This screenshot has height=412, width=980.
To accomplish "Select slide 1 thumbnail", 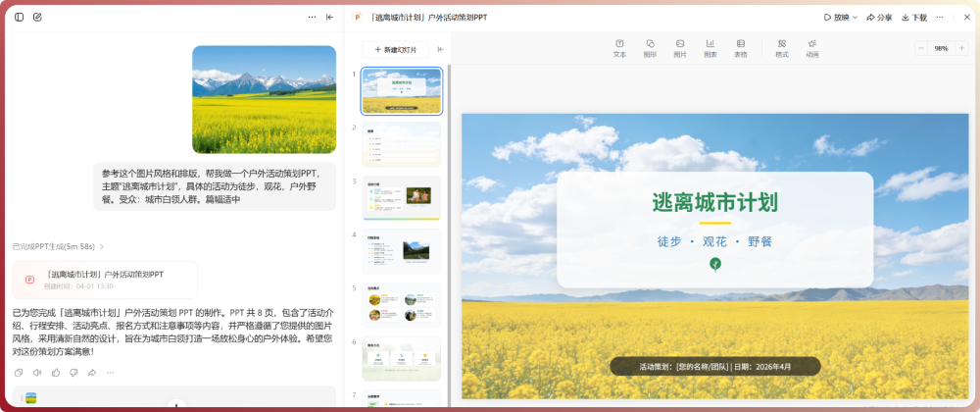I will (x=401, y=90).
